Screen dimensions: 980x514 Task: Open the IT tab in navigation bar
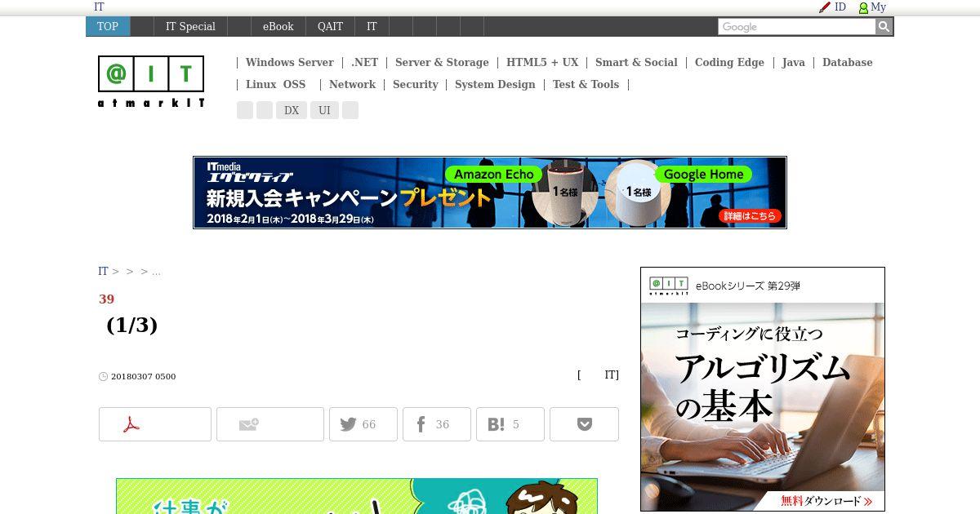pos(372,26)
